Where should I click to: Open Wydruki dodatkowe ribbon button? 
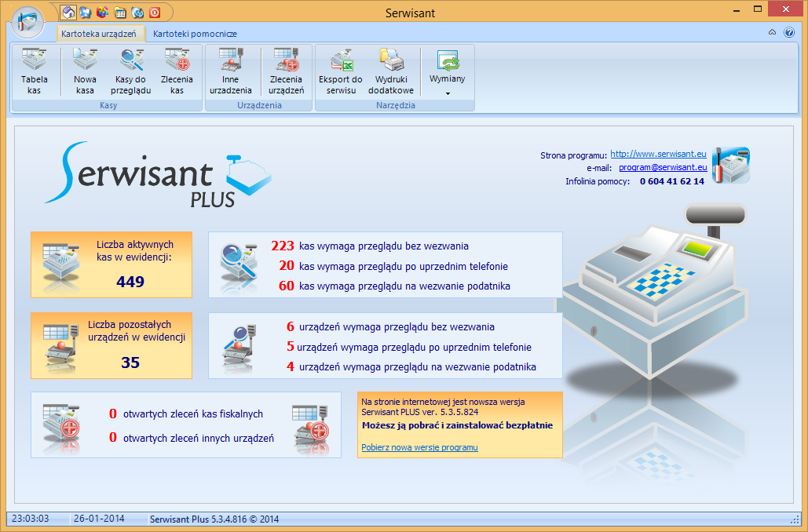coord(391,71)
